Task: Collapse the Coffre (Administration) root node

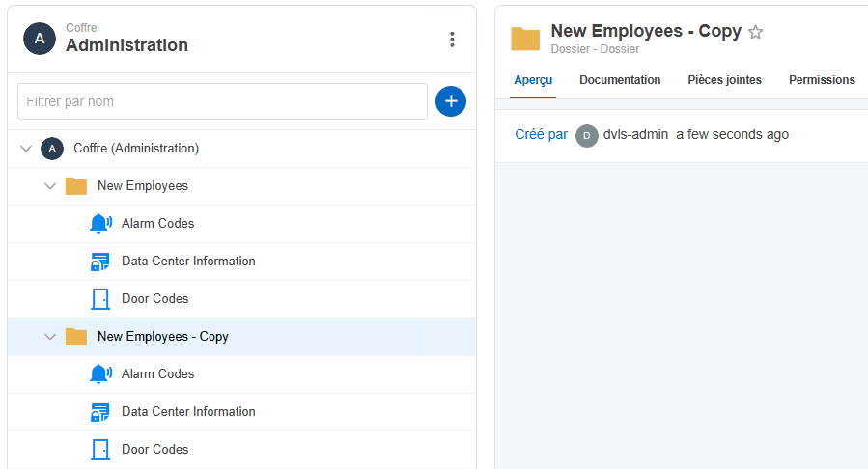Action: point(26,149)
